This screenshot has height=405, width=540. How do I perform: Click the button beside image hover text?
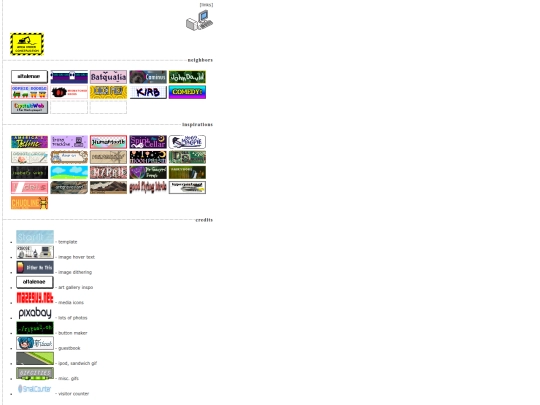coord(35,252)
